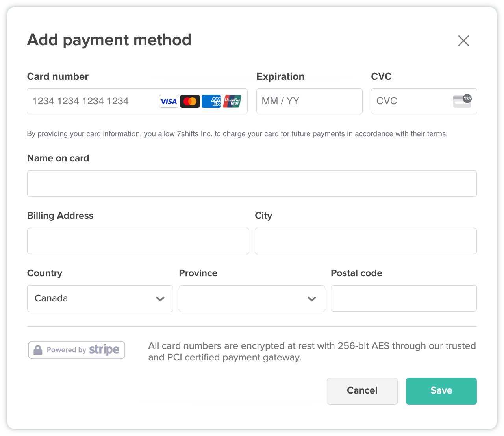Click the Name on card field
Viewport: 504px width, 436px height.
pyautogui.click(x=252, y=183)
